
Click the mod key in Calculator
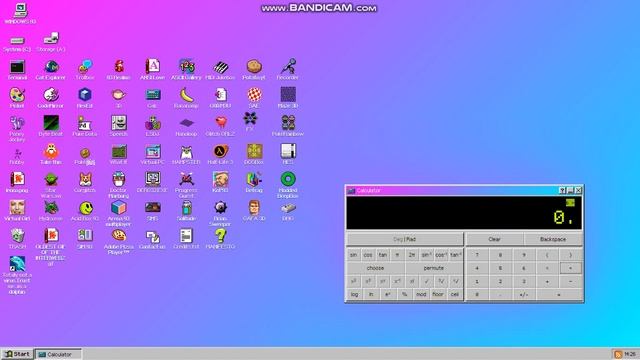point(421,294)
